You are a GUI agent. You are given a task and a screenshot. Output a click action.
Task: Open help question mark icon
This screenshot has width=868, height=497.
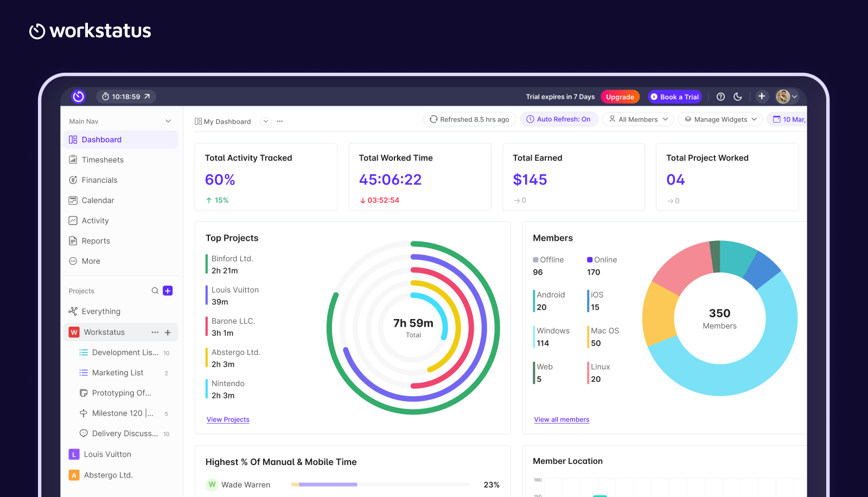coord(720,97)
